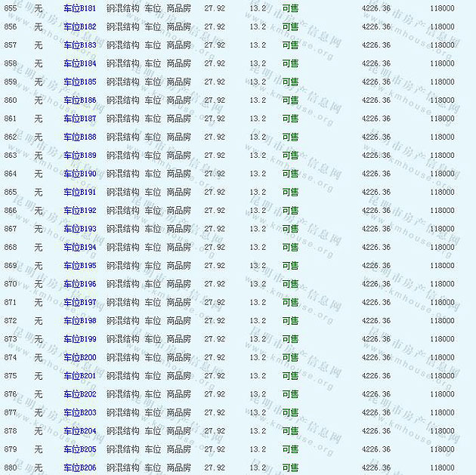Click the 车位B183 parking space link
The image size is (476, 475).
(x=80, y=45)
